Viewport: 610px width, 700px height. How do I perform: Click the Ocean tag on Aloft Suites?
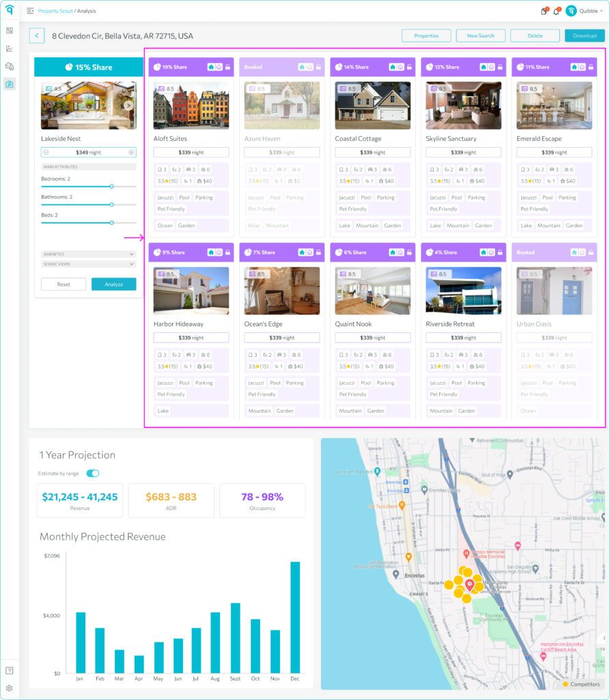pyautogui.click(x=165, y=226)
